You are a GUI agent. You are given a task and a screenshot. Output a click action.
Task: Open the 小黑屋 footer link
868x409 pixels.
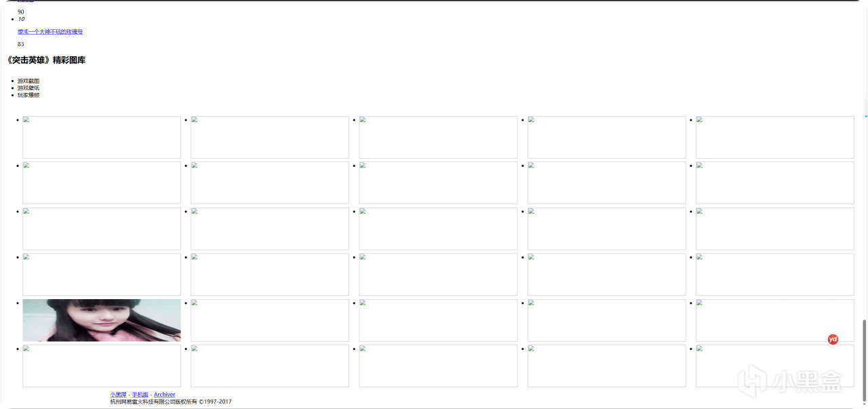118,394
